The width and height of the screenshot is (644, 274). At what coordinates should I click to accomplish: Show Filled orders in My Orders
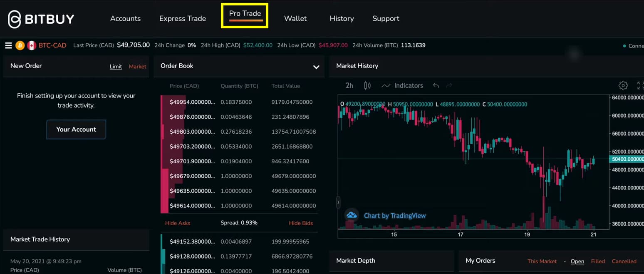(598, 262)
